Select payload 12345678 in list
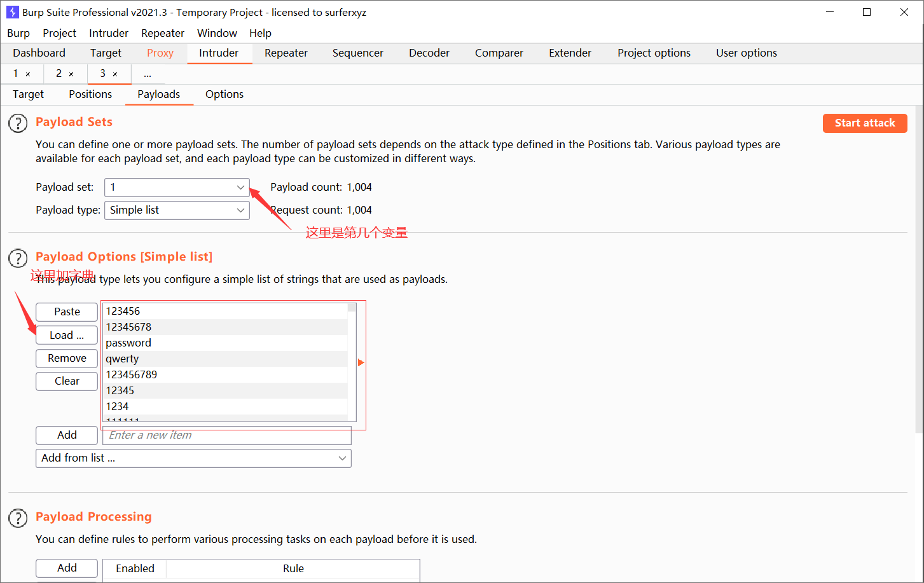This screenshot has height=583, width=924. tap(225, 327)
